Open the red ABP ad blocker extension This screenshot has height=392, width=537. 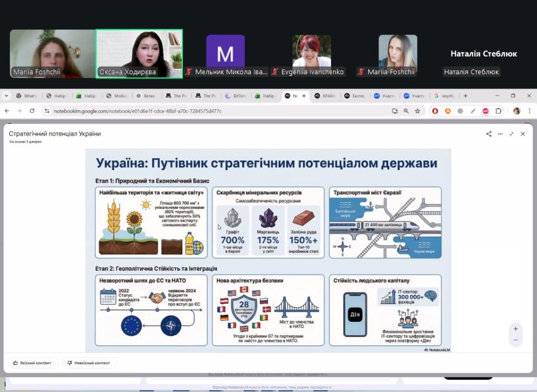486,111
